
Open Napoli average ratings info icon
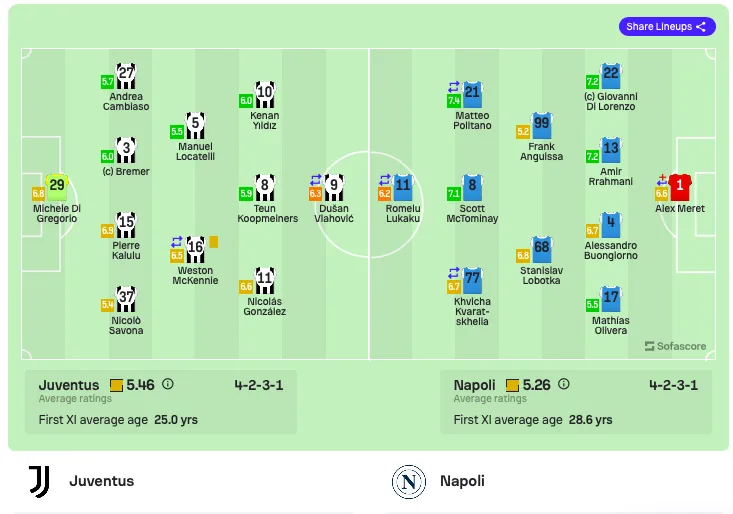[564, 384]
